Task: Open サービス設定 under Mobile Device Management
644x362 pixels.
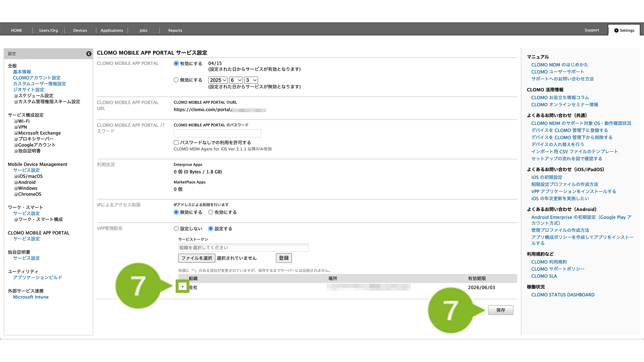Action: click(26, 170)
